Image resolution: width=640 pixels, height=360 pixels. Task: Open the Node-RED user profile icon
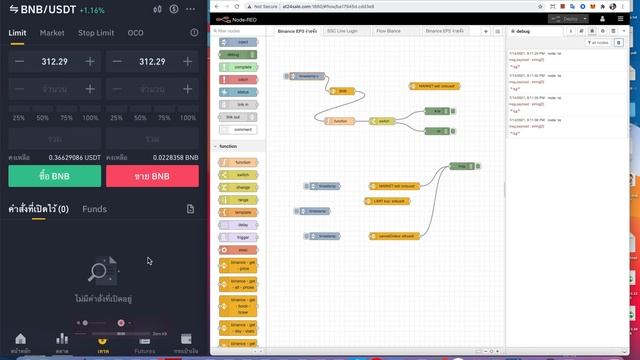coord(602,19)
